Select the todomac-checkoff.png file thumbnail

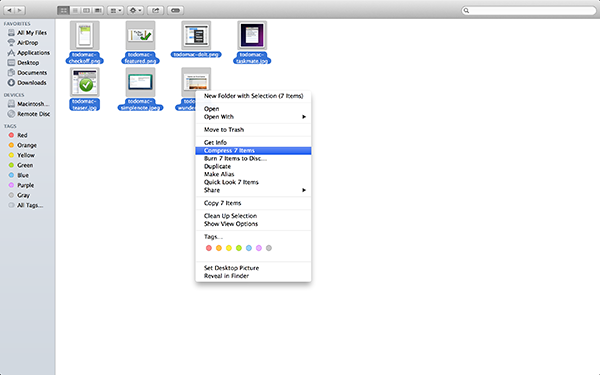(x=85, y=35)
